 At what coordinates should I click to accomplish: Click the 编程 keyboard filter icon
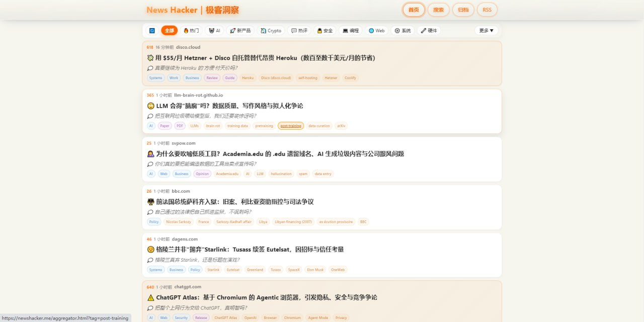pyautogui.click(x=345, y=30)
